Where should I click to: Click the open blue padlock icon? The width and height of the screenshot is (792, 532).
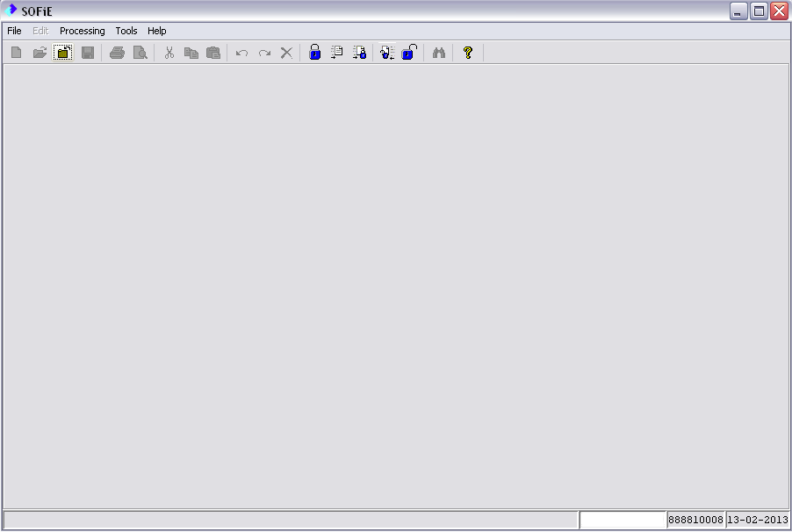tap(409, 53)
